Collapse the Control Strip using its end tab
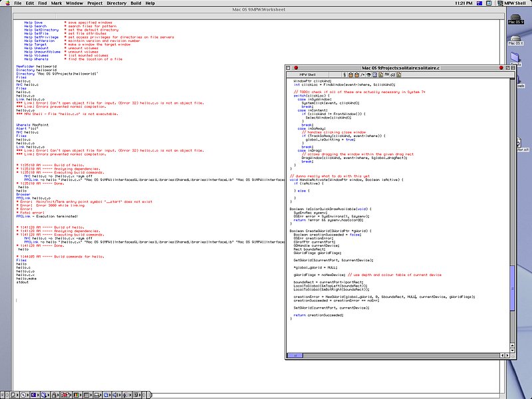The height and width of the screenshot is (399, 532). (149, 395)
